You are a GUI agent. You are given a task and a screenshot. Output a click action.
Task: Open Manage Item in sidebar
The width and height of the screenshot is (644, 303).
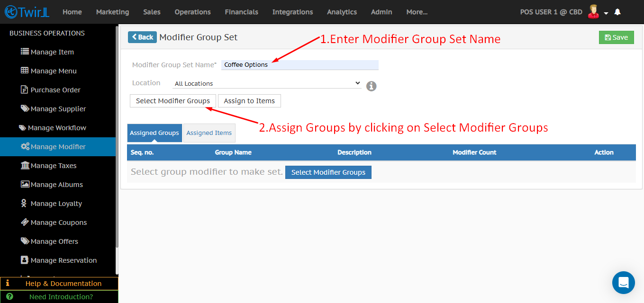coord(52,52)
